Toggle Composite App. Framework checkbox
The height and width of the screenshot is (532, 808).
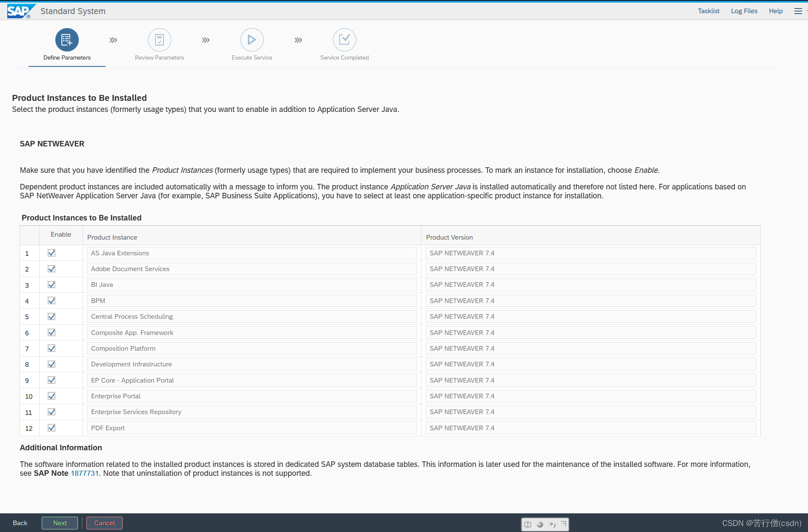click(52, 332)
